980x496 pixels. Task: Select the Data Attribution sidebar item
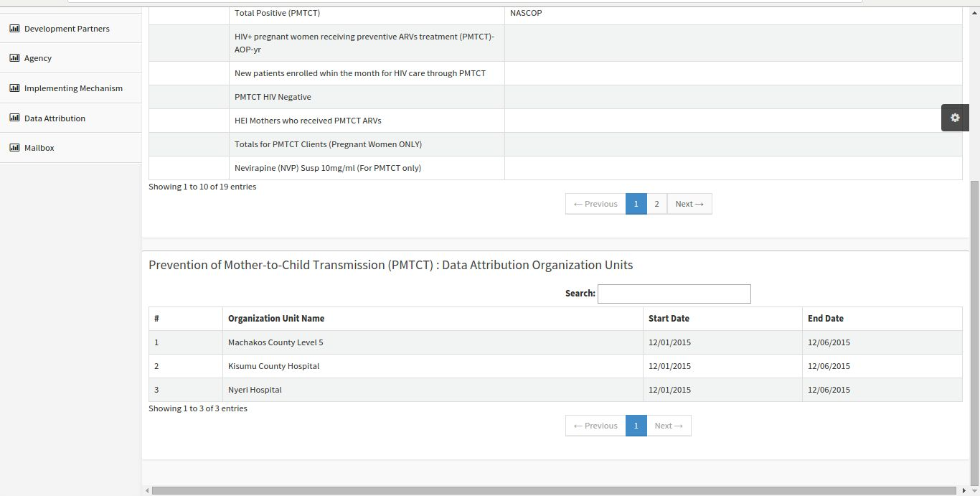click(70, 118)
